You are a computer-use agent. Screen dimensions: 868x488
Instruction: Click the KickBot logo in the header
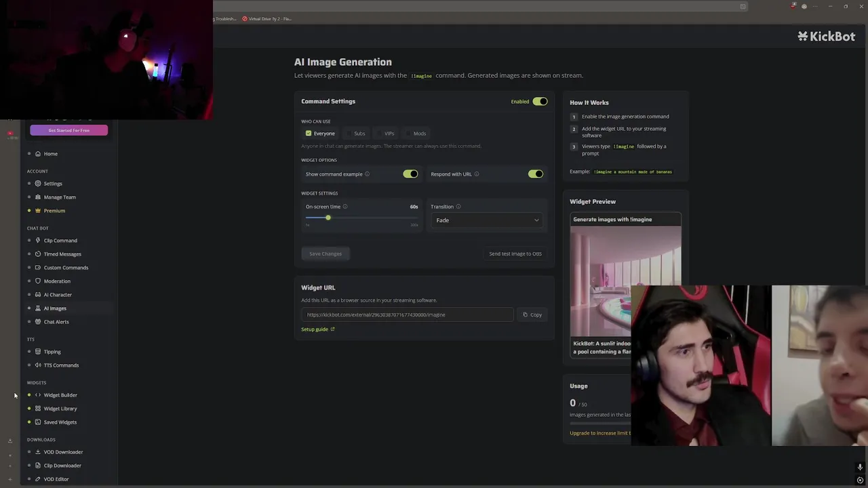827,37
